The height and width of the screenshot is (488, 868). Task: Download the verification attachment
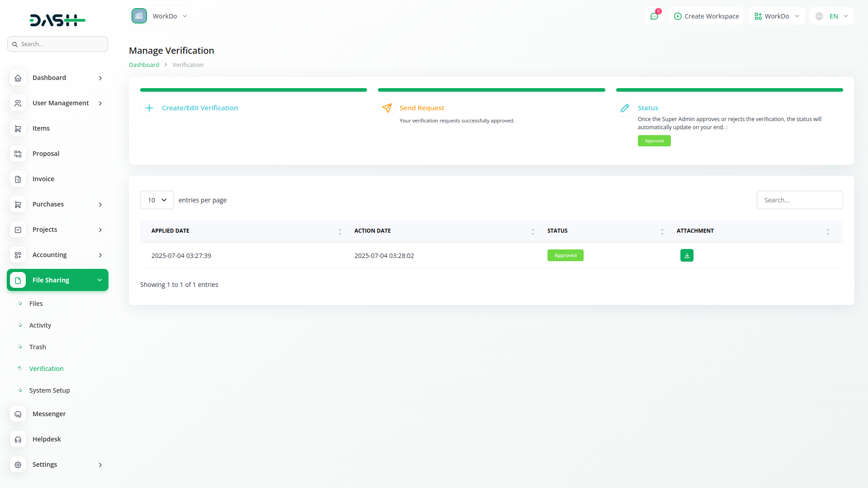click(x=687, y=255)
